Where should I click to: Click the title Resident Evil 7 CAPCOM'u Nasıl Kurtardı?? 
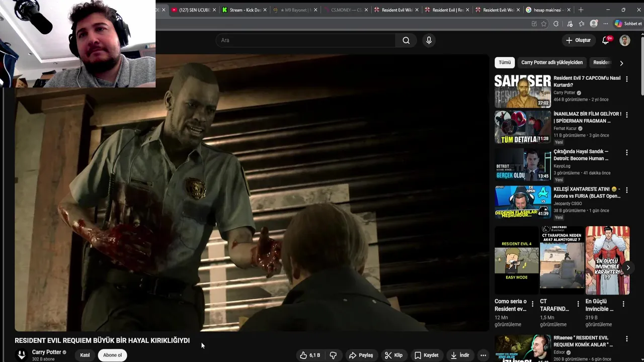(587, 81)
